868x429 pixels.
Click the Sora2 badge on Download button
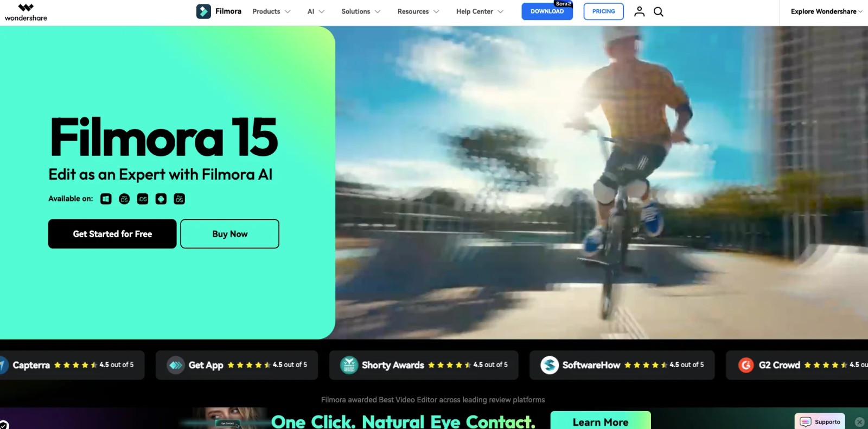click(x=563, y=4)
